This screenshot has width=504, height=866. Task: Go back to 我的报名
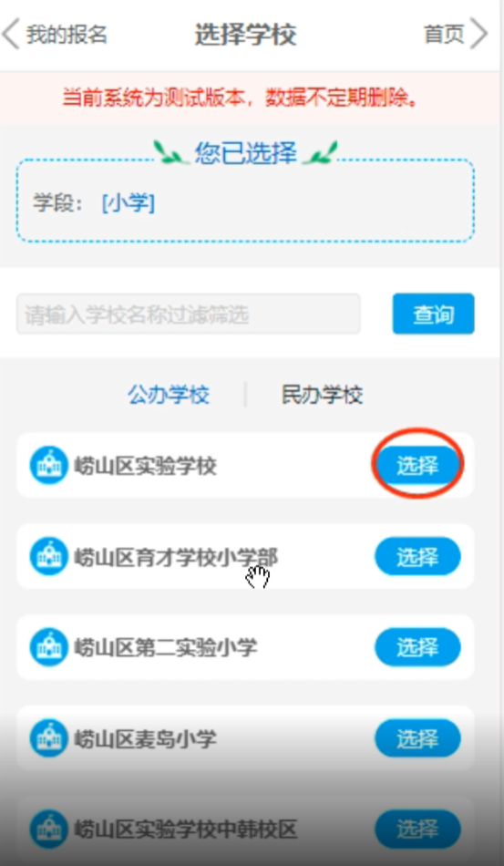click(67, 35)
